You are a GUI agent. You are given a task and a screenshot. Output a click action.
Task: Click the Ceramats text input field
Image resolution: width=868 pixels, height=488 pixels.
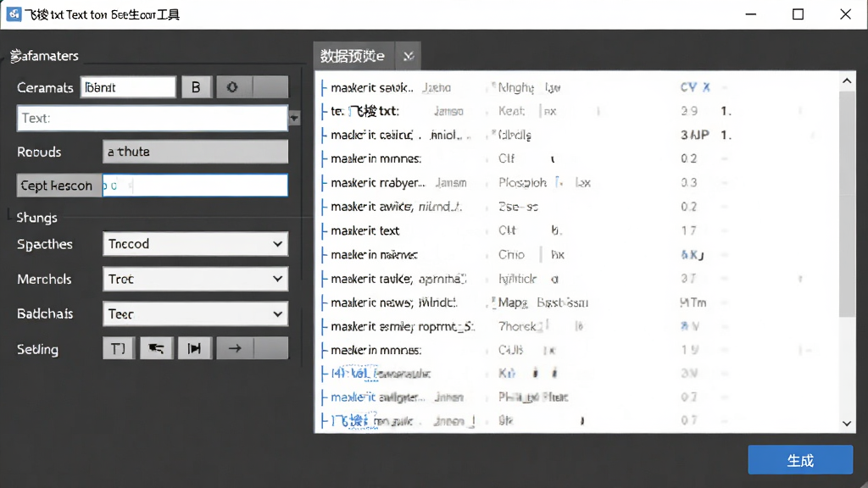(128, 87)
